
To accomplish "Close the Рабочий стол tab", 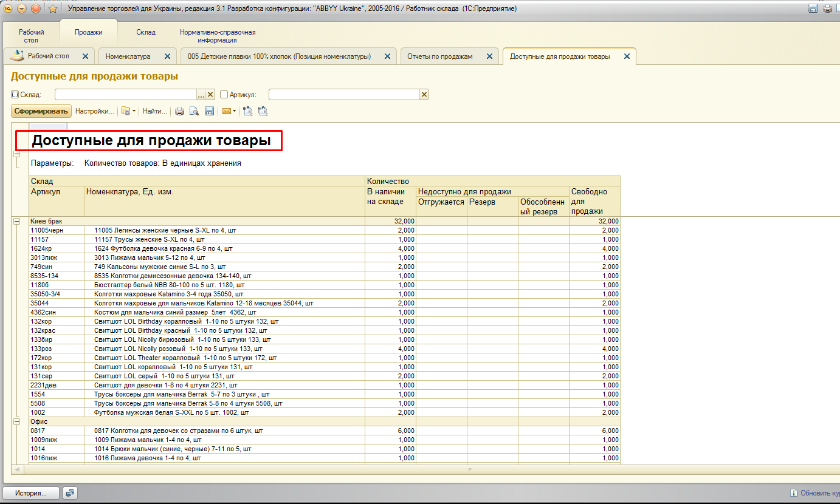I will click(85, 56).
